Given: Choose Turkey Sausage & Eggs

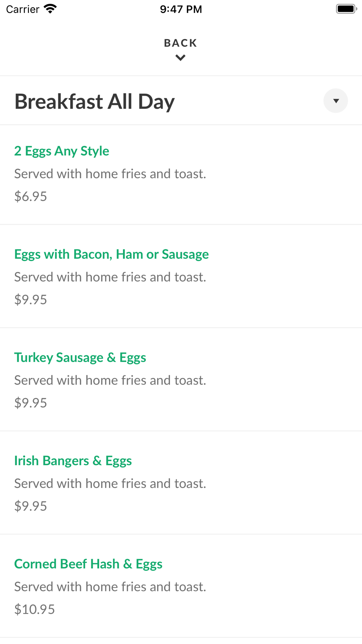Looking at the screenshot, I should pyautogui.click(x=80, y=357).
